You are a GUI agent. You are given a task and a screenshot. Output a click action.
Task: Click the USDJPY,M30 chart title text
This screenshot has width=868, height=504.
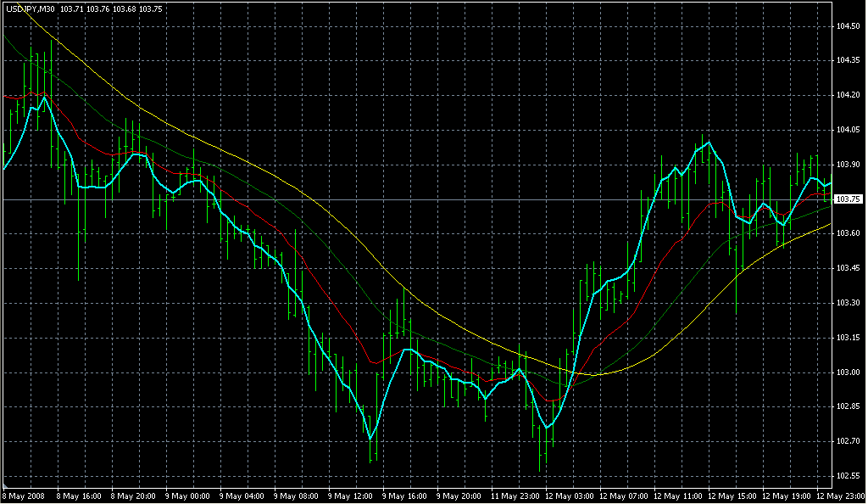pos(31,8)
